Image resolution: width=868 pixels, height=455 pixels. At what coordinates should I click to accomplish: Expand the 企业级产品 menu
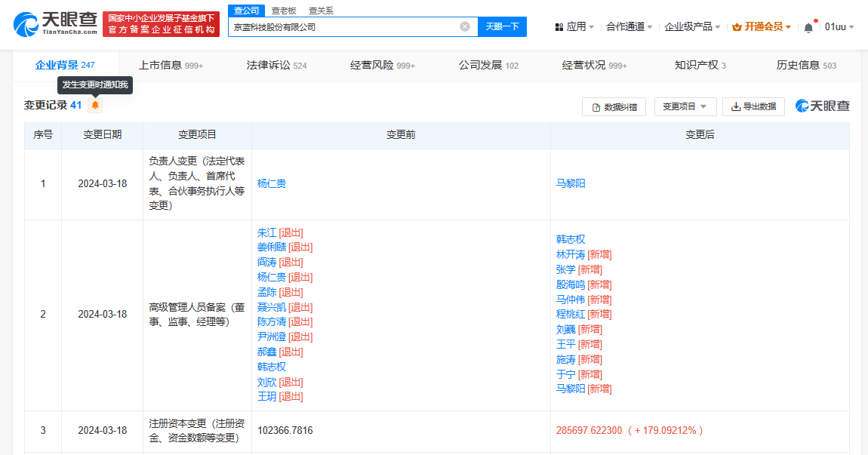[692, 27]
